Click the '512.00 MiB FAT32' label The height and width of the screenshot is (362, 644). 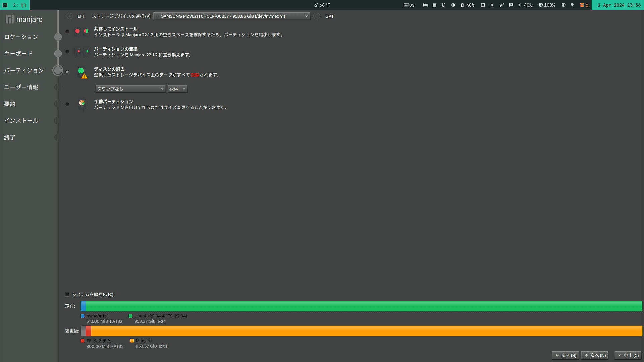click(x=104, y=321)
